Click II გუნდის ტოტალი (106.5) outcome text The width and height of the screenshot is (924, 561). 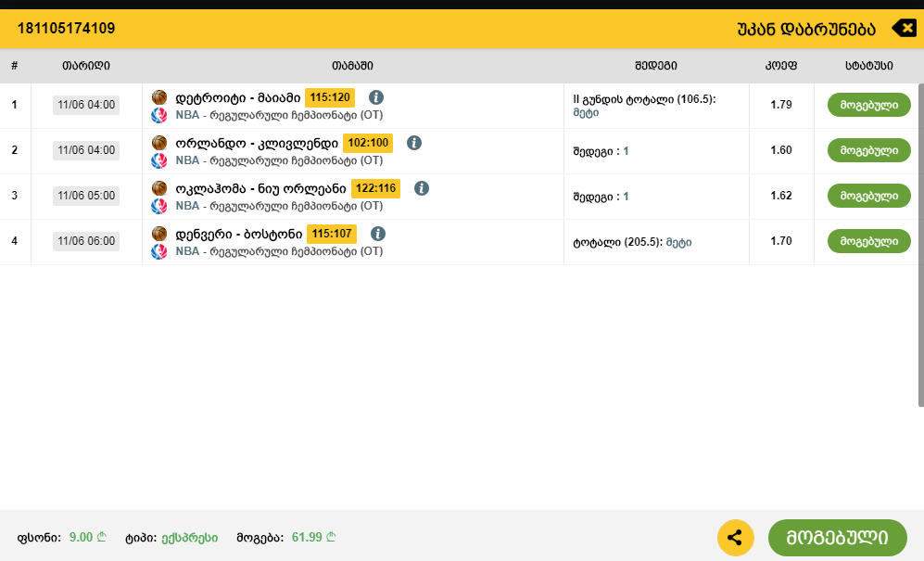point(644,99)
